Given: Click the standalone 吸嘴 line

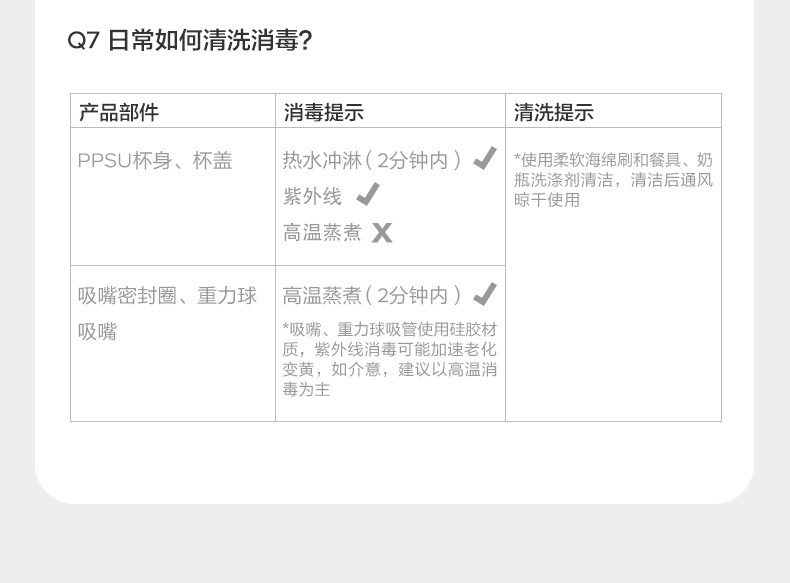Looking at the screenshot, I should [x=98, y=332].
